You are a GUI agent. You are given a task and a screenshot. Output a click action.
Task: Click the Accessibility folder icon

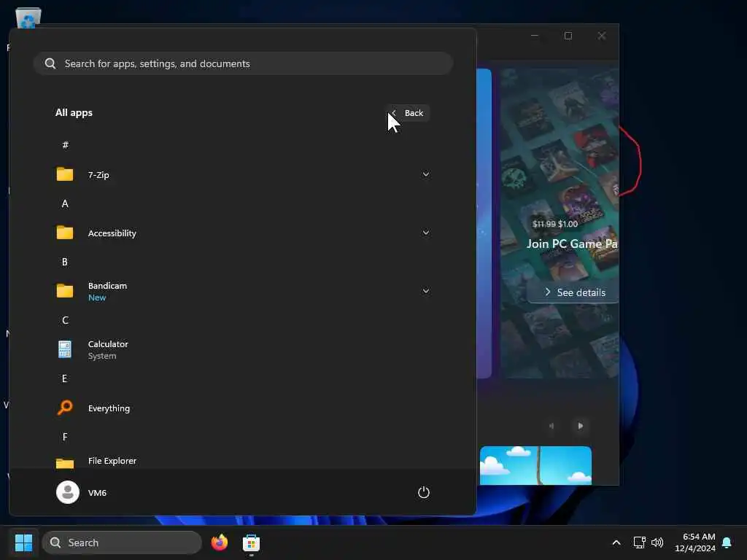(65, 233)
